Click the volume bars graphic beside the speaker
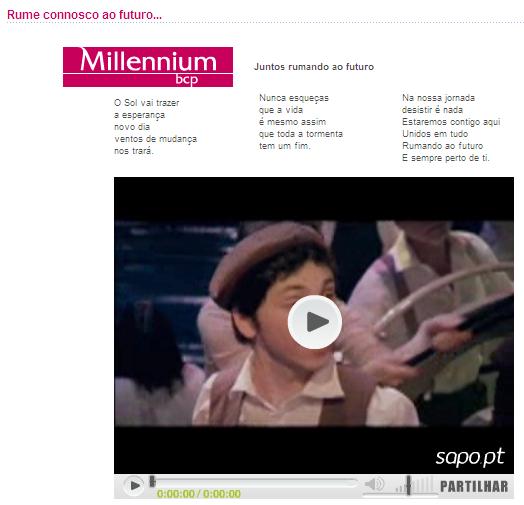Screen dimensions: 524x505 coord(414,485)
